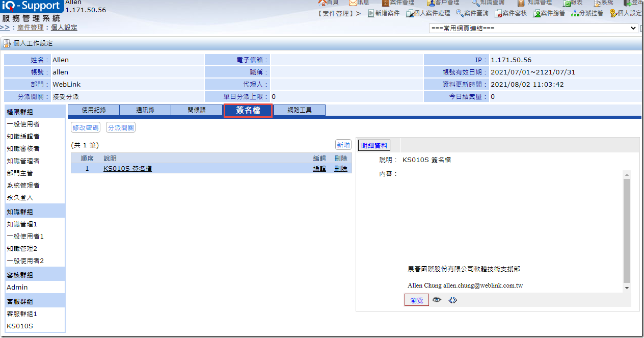Click the 個人設定 breadcrumb link

[64, 28]
